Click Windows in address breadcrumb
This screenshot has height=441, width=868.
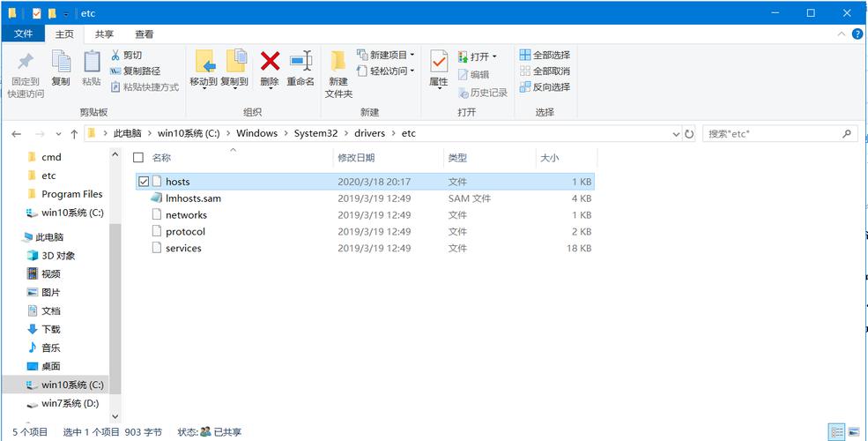(x=256, y=133)
